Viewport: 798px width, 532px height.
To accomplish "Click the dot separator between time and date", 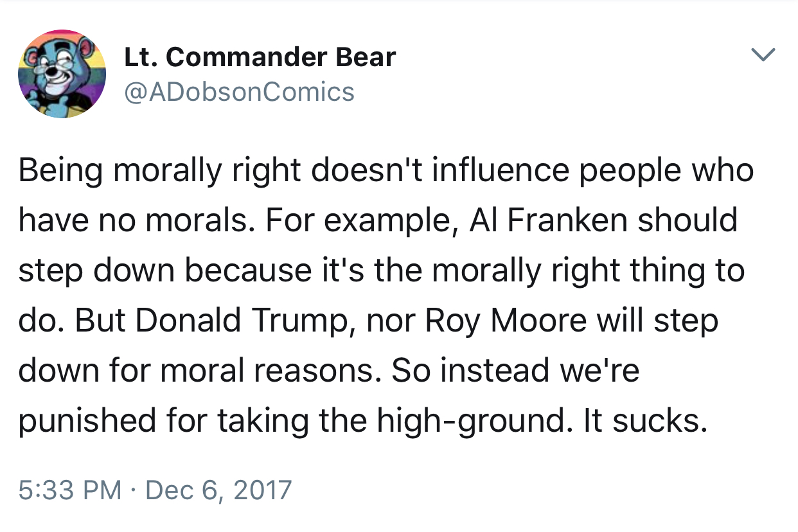I will (134, 492).
